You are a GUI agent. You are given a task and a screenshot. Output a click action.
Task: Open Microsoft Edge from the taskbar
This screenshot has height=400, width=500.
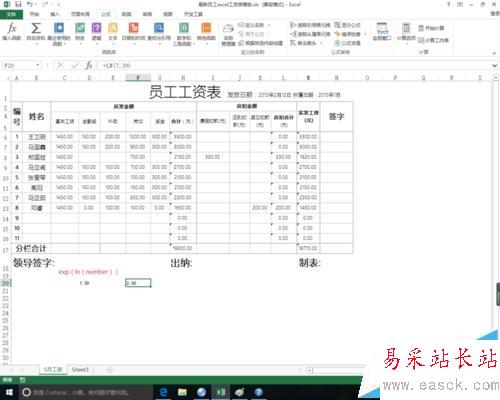click(163, 392)
